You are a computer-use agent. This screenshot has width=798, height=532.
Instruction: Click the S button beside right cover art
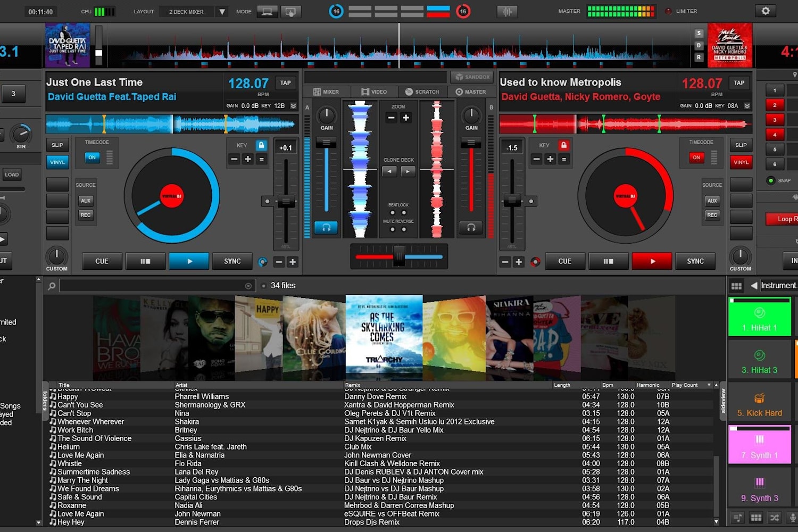pos(699,34)
